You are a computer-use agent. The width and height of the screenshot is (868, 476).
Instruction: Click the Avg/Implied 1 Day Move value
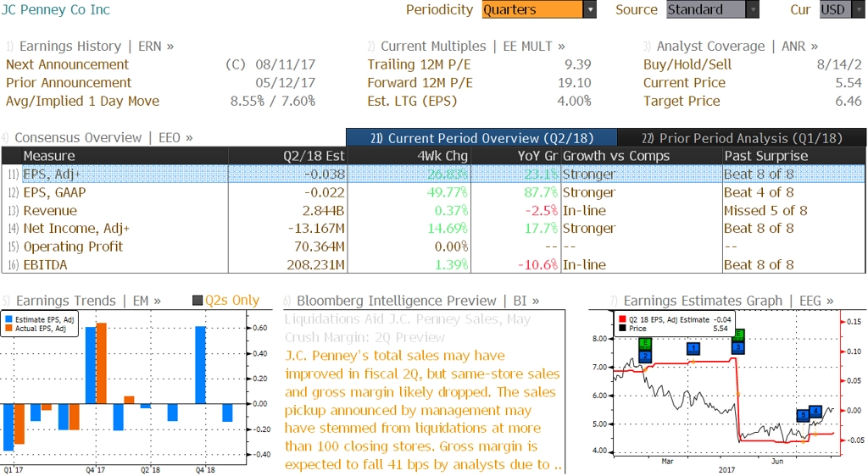tap(273, 101)
